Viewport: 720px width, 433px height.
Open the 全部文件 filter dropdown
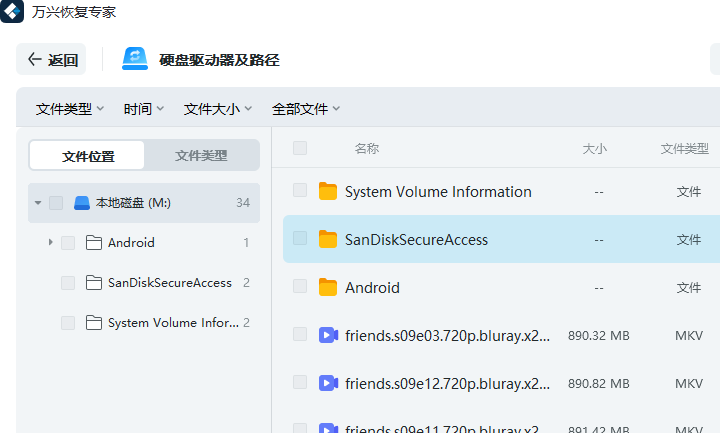pos(306,109)
